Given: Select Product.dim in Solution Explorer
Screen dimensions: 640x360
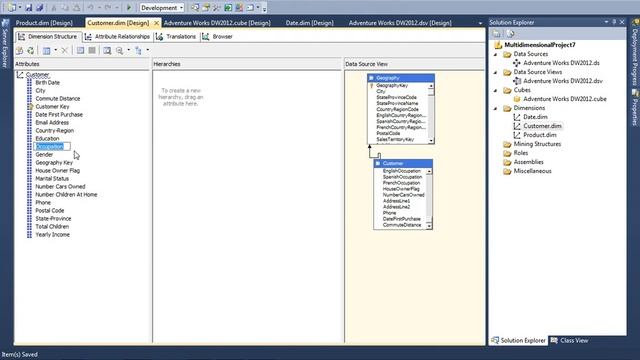Looking at the screenshot, I should [x=540, y=135].
